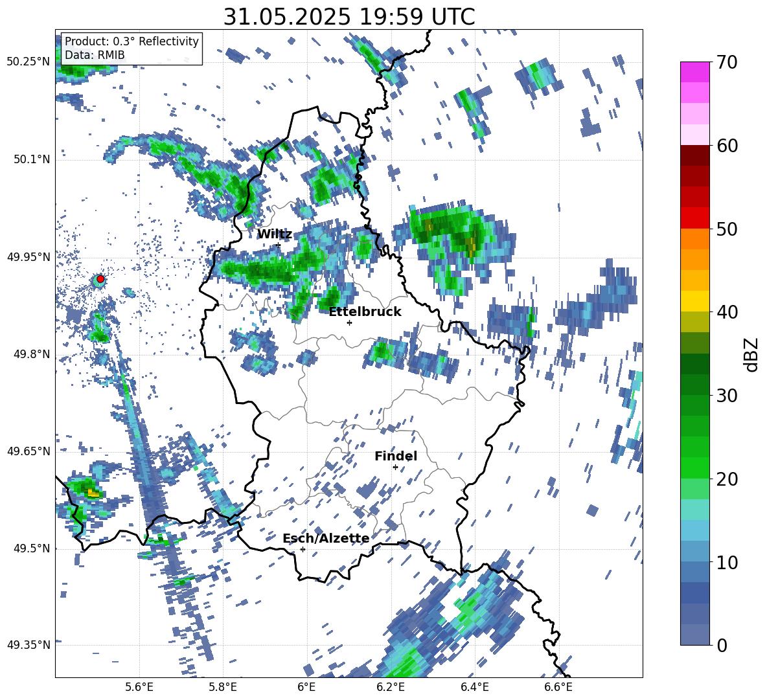This screenshot has height=700, width=767.
Task: Click the 50.25°N latitude label
Action: click(x=29, y=62)
